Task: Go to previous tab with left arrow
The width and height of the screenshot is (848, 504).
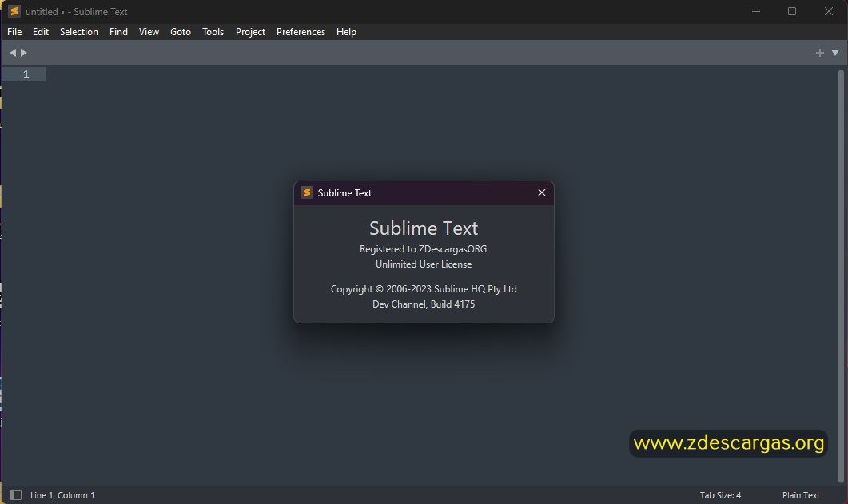Action: [13, 53]
